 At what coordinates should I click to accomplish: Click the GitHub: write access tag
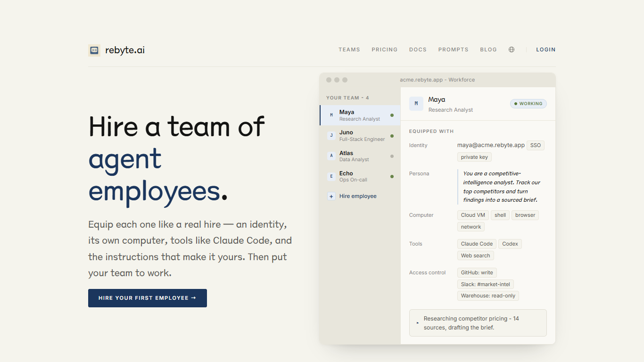point(477,272)
